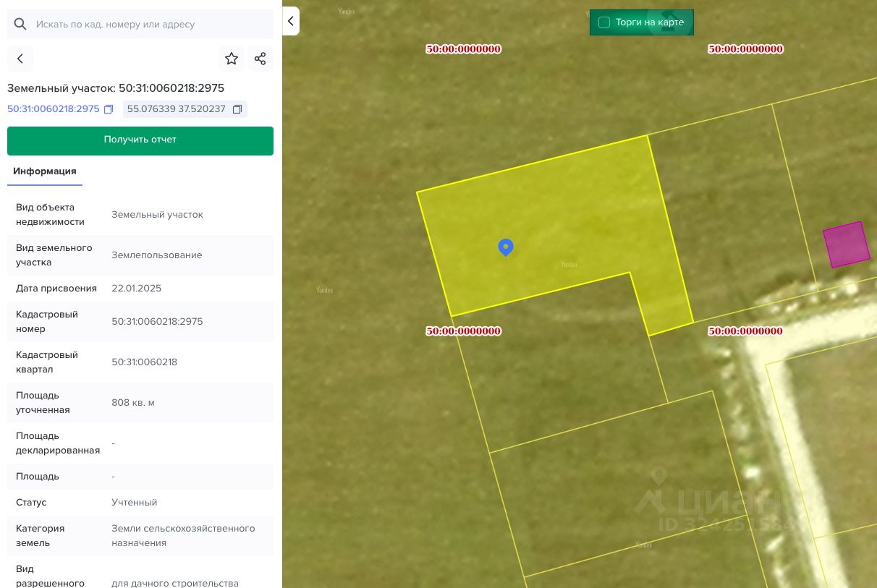877x588 pixels.
Task: Click the 'Площадь уточненная' label
Action: coord(43,403)
